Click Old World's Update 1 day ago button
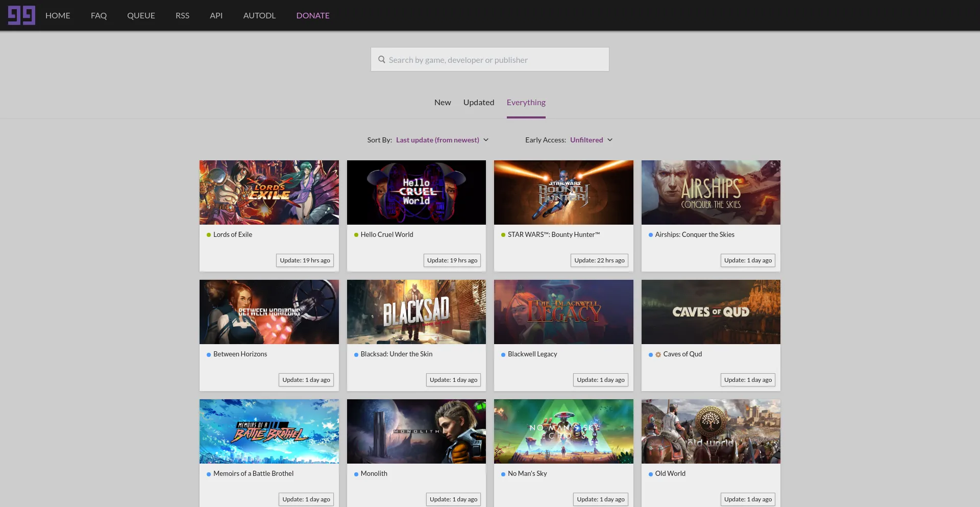Image resolution: width=980 pixels, height=507 pixels. (748, 499)
